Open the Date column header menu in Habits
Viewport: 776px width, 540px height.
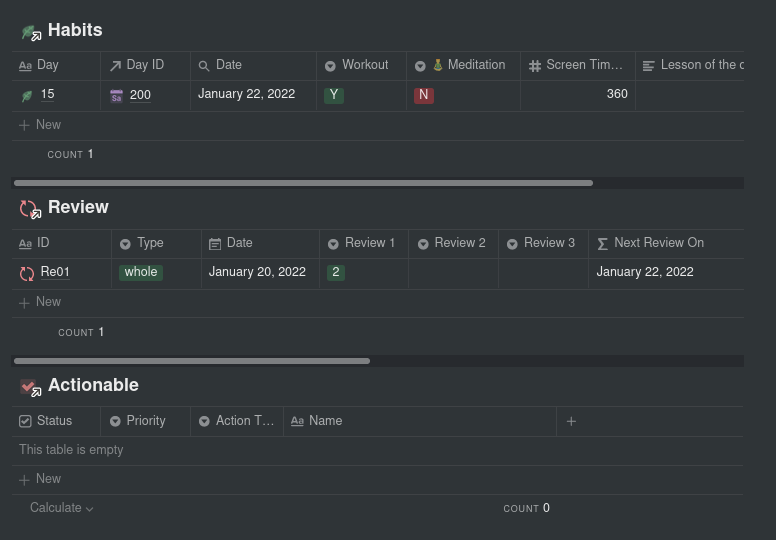coord(253,66)
